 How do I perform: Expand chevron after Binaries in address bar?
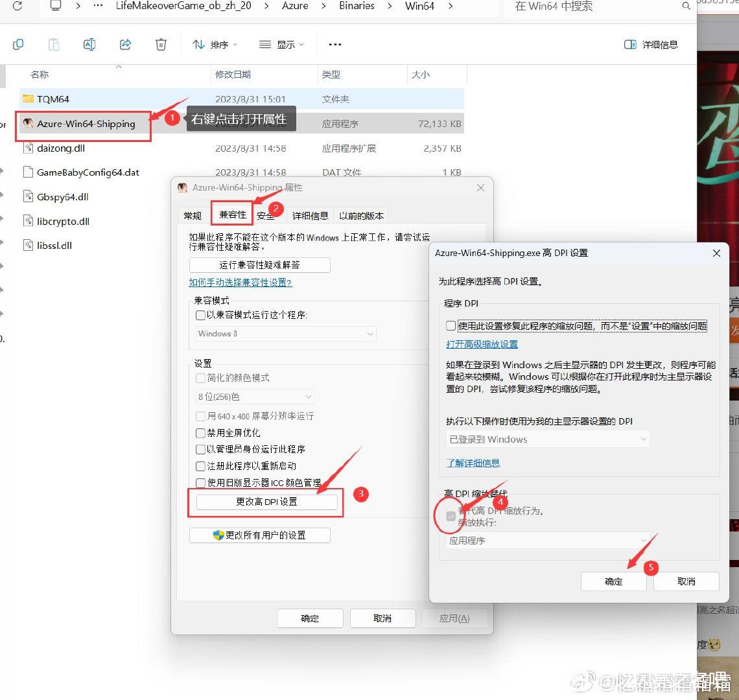click(x=390, y=6)
